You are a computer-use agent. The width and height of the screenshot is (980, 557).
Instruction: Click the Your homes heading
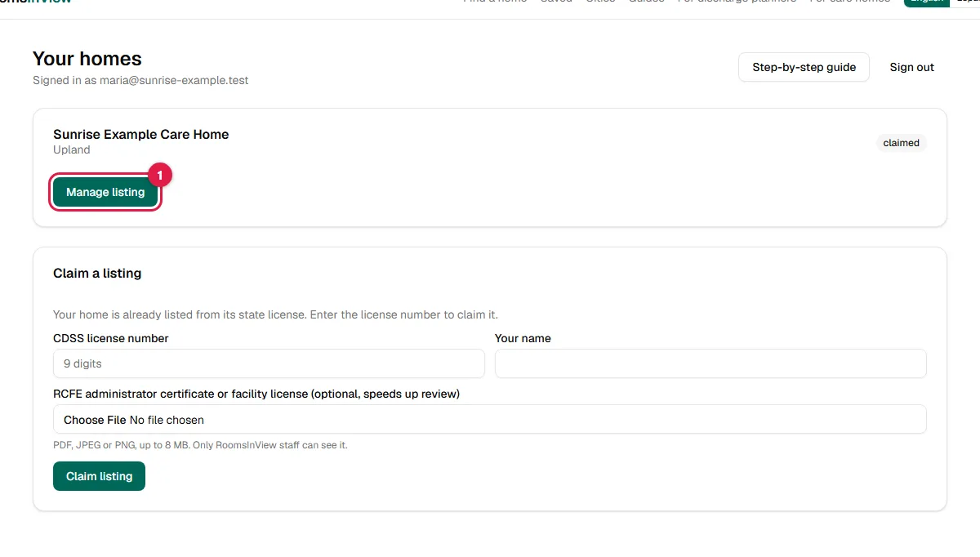click(x=87, y=59)
